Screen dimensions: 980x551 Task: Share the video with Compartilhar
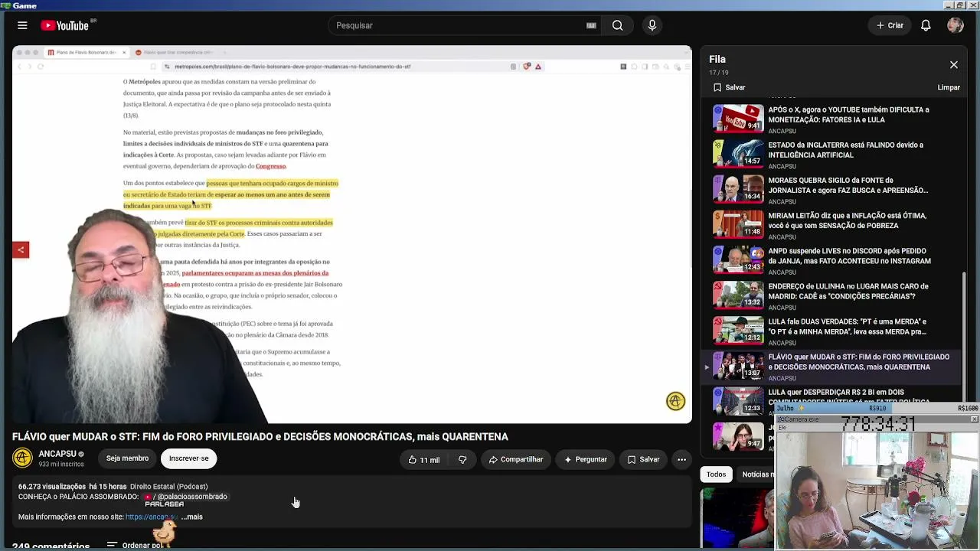(515, 459)
